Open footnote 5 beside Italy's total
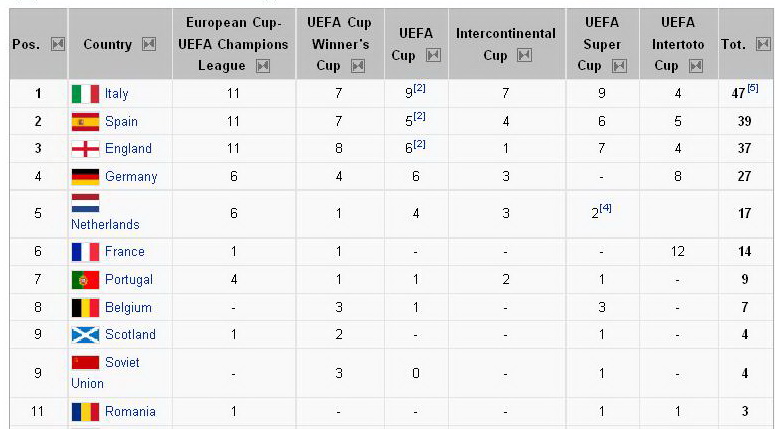This screenshot has height=429, width=775. (x=753, y=89)
